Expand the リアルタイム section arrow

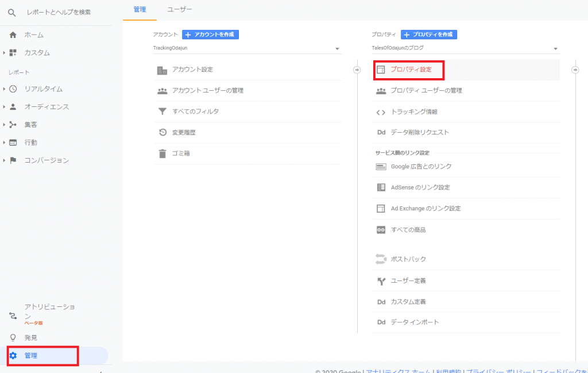tap(4, 89)
